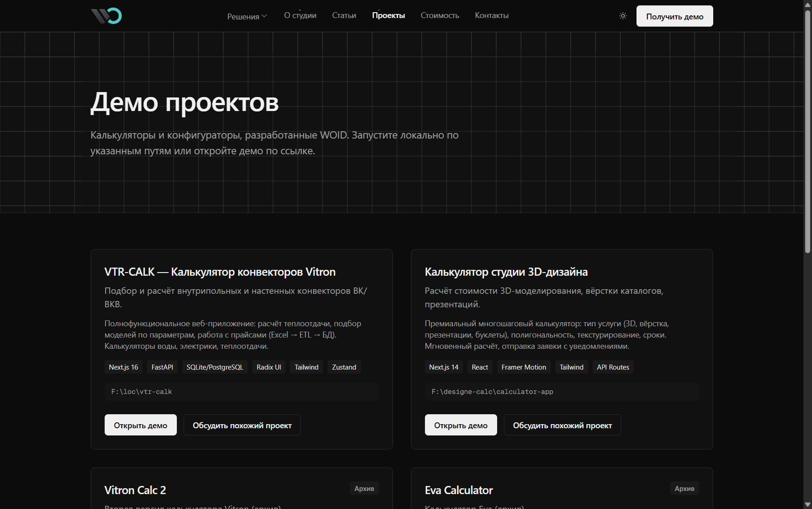Open the О студии page
Viewport: 812px width, 509px height.
pyautogui.click(x=300, y=15)
